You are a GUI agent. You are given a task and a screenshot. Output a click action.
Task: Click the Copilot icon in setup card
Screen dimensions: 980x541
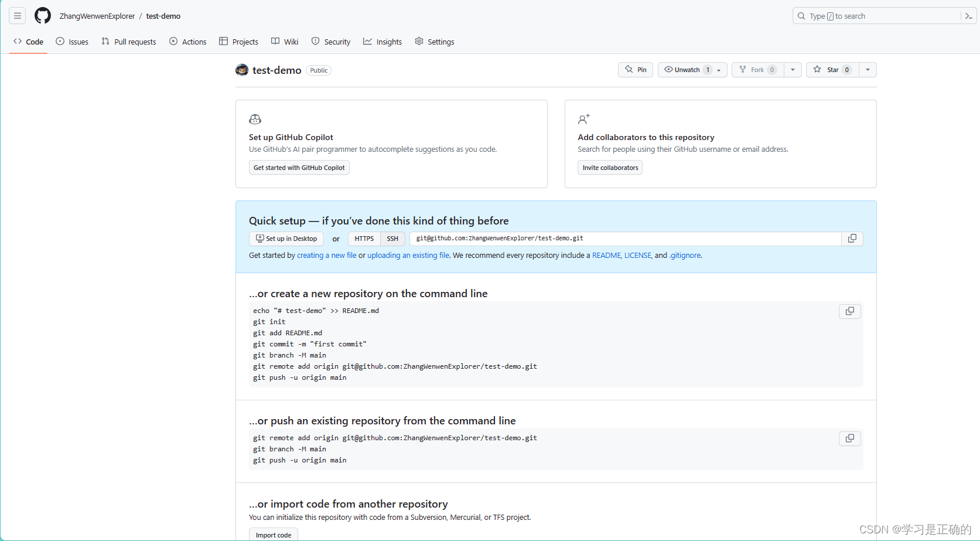255,119
